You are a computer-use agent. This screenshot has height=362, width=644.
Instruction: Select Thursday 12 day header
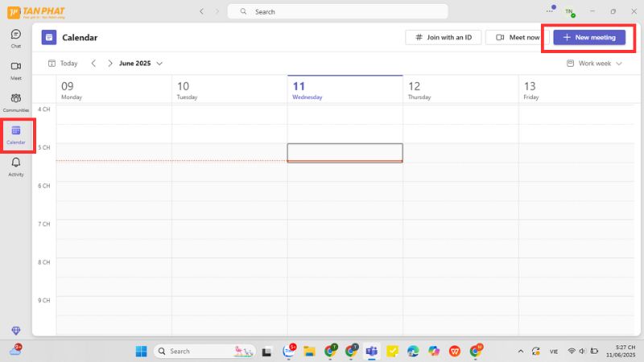460,90
